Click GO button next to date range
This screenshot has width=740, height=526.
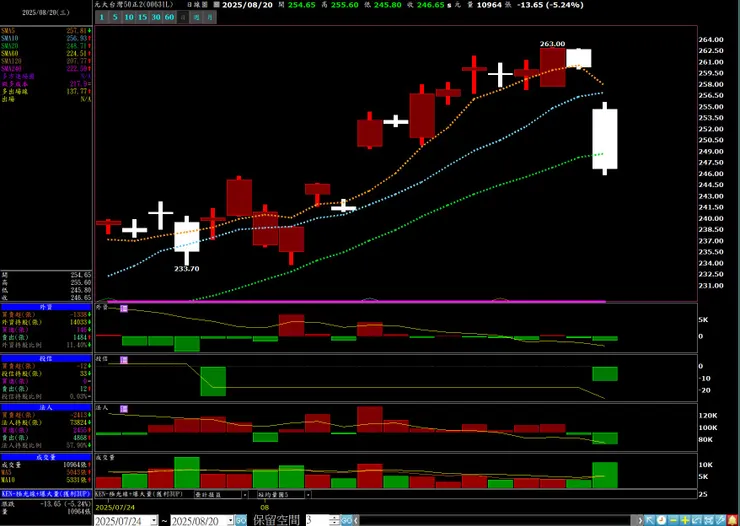click(x=241, y=520)
